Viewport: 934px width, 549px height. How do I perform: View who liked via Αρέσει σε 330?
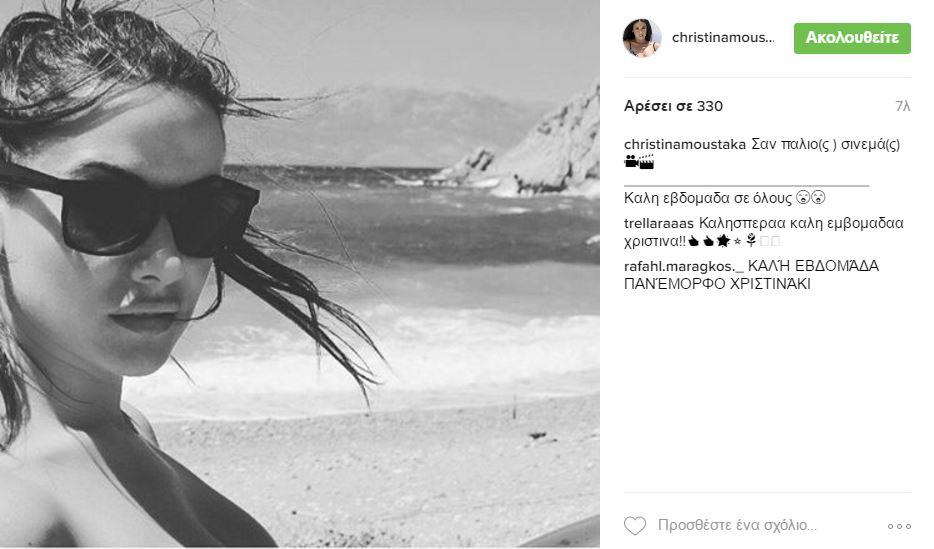point(673,106)
